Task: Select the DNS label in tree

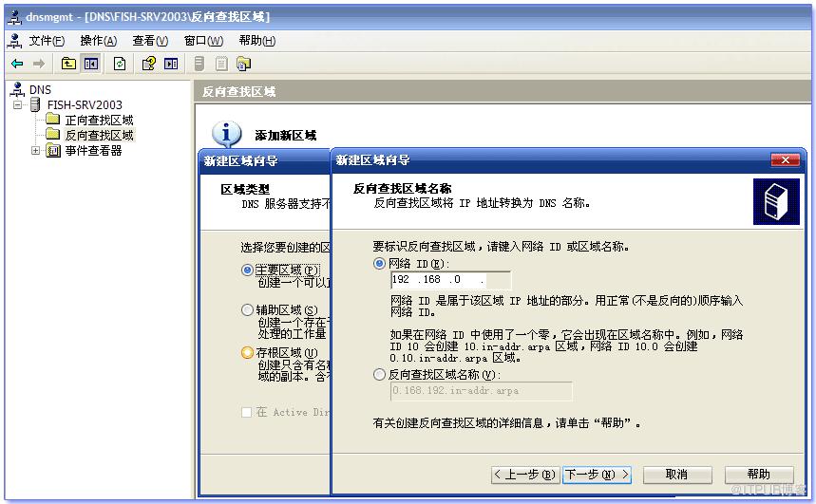Action: [40, 90]
